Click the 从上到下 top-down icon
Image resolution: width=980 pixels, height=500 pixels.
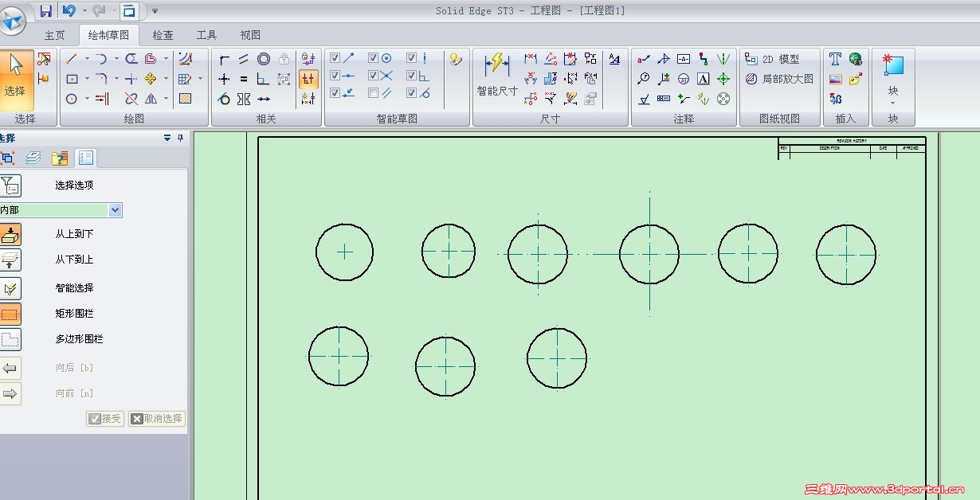pos(10,234)
